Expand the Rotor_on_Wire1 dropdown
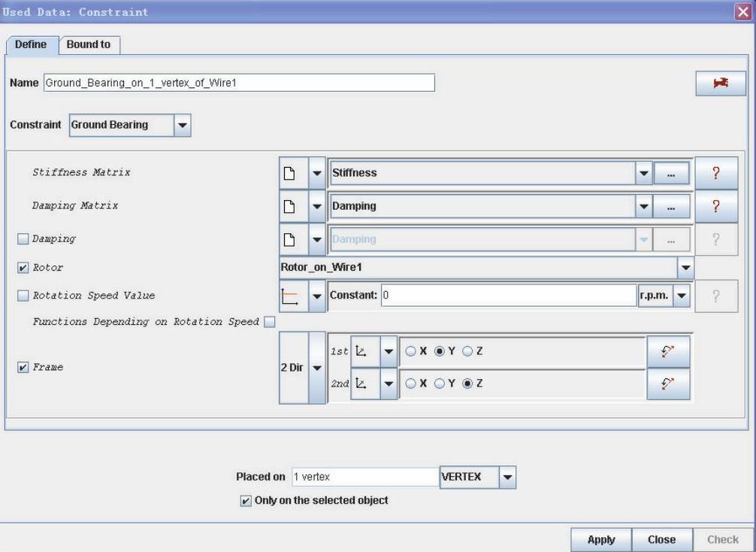 (685, 267)
